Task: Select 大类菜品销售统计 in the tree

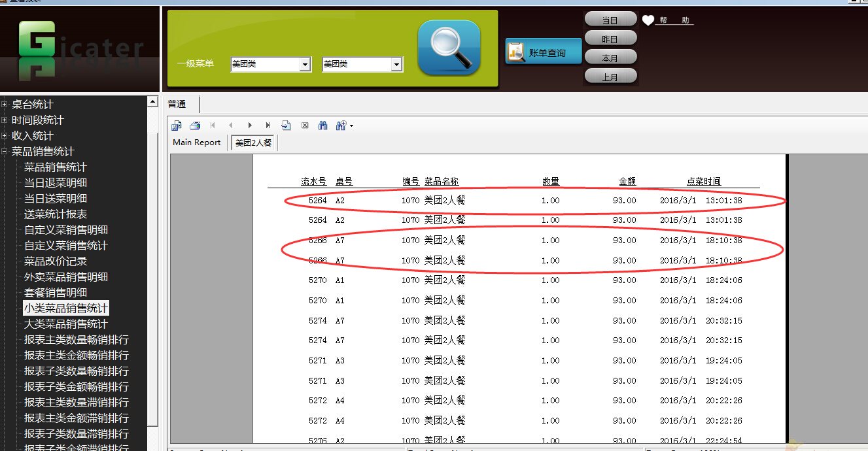Action: coord(66,324)
